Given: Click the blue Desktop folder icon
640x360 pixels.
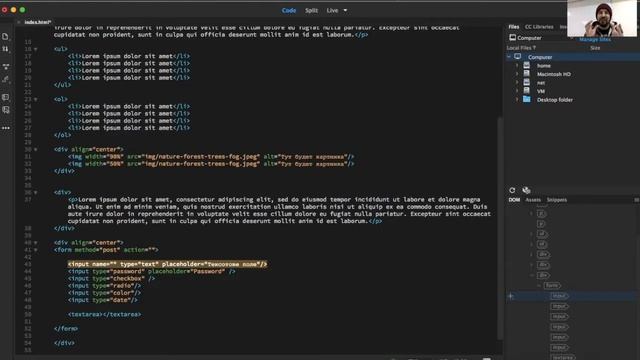Looking at the screenshot, I should click(x=527, y=99).
